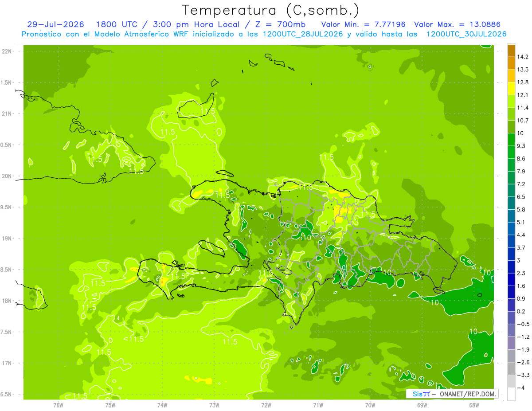
Task: Click the '12.1' legend value
Action: coord(523,95)
